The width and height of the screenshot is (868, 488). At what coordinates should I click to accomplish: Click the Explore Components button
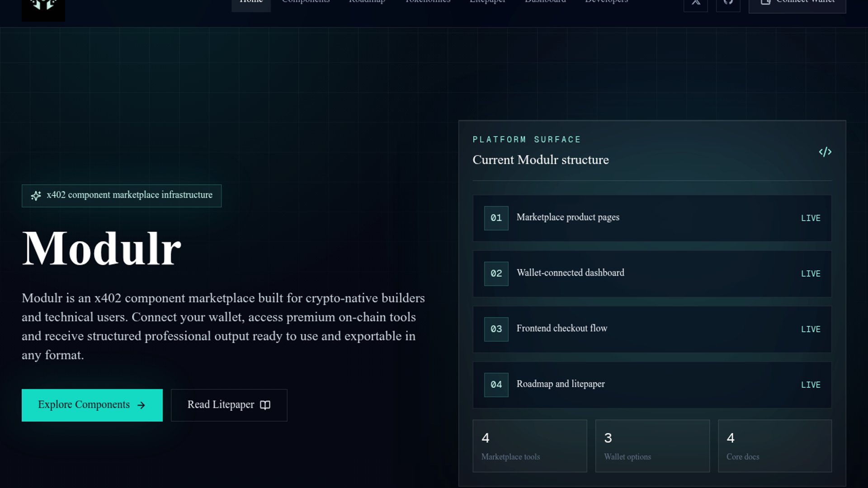[92, 405]
